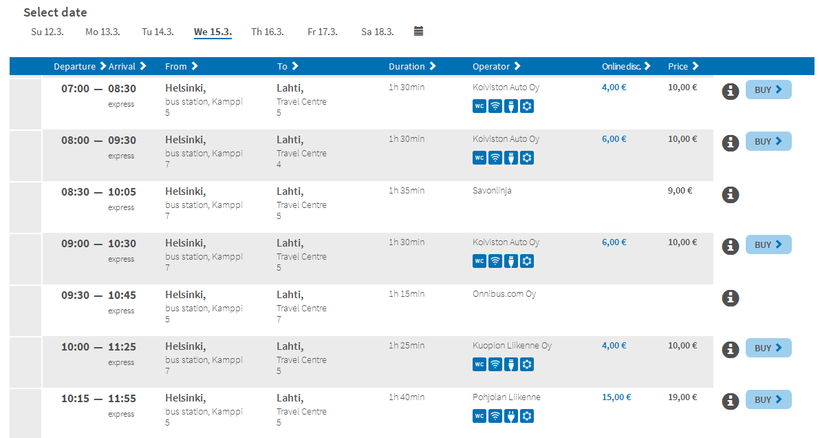The width and height of the screenshot is (820, 438).
Task: Click info icon for 07:00 departure
Action: [730, 90]
